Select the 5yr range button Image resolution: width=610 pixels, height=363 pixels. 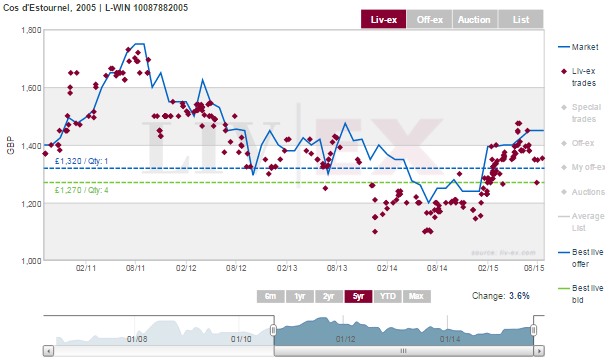point(358,296)
